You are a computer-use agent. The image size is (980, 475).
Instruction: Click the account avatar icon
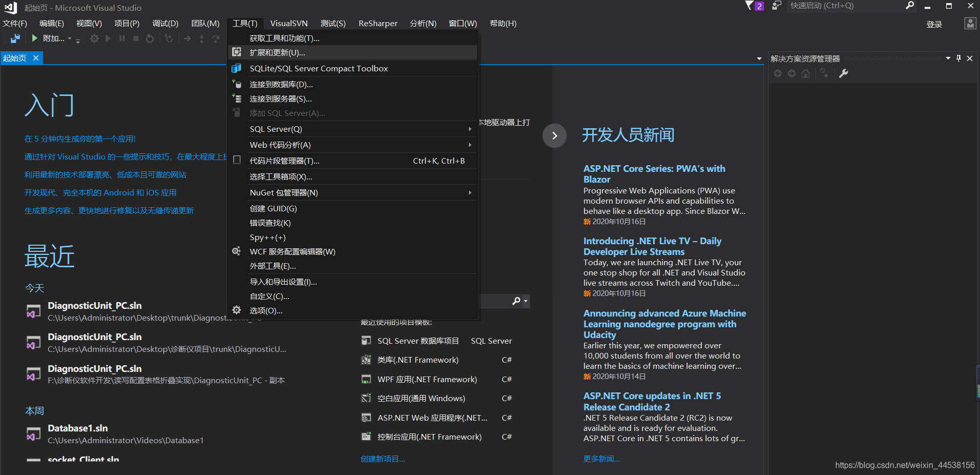point(970,24)
